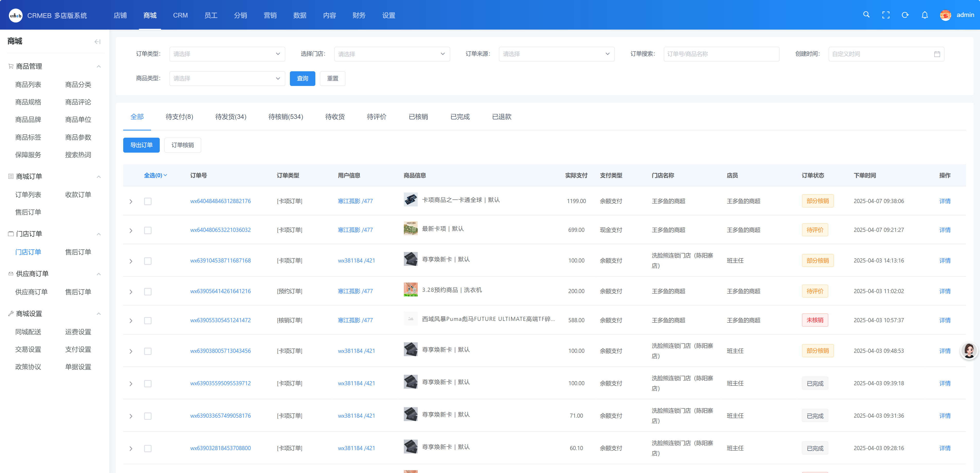Click calendar icon in 创建时间 field
This screenshot has width=980, height=473.
click(937, 54)
